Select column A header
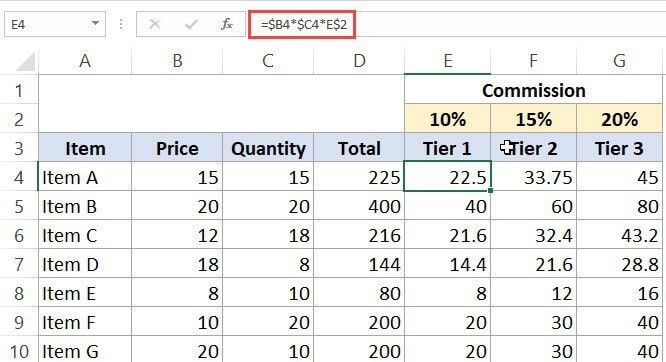Viewport: 666px width, 362px height. pyautogui.click(x=85, y=61)
